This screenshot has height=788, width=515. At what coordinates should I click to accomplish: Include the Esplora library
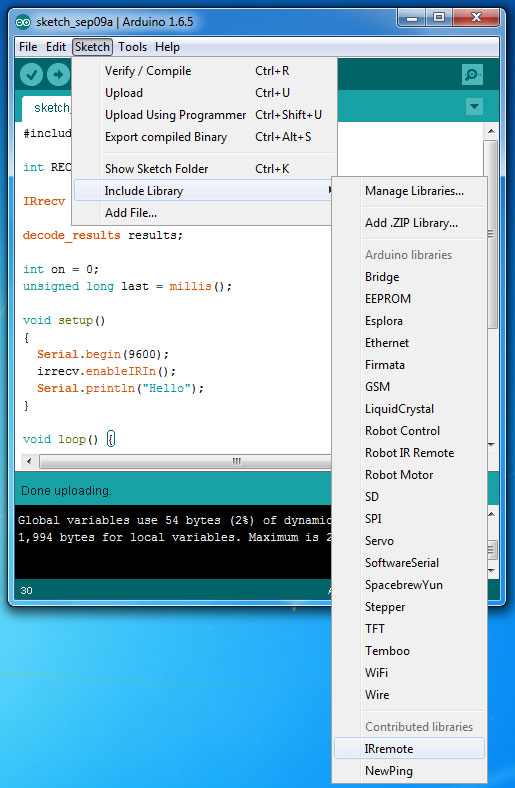409,321
